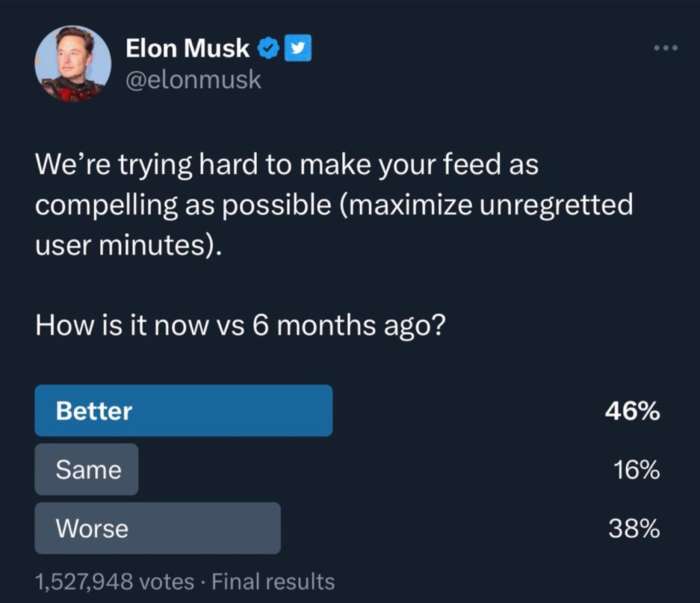Click the Elon Musk display name
The width and height of the screenshot is (700, 603).
coord(187,48)
